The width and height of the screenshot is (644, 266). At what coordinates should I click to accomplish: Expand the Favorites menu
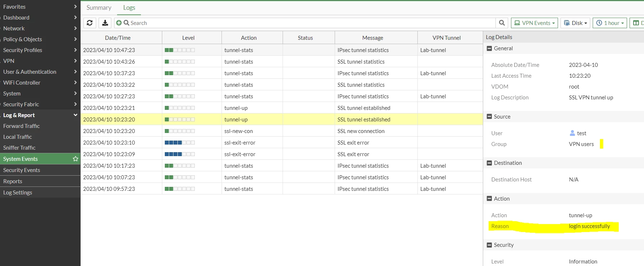(40, 7)
